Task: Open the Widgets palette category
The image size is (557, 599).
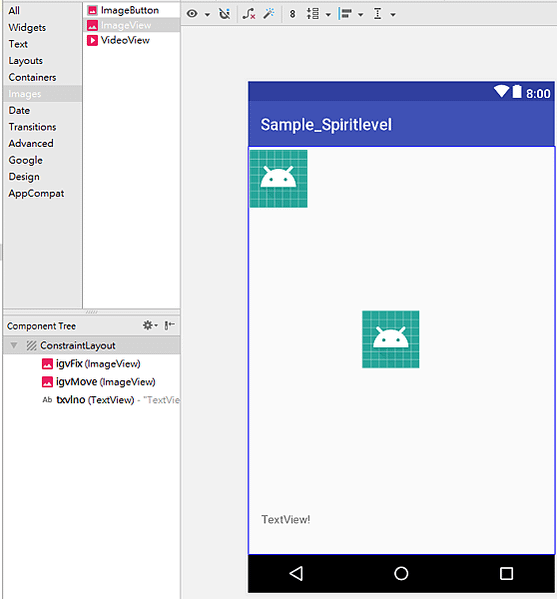Action: click(27, 28)
